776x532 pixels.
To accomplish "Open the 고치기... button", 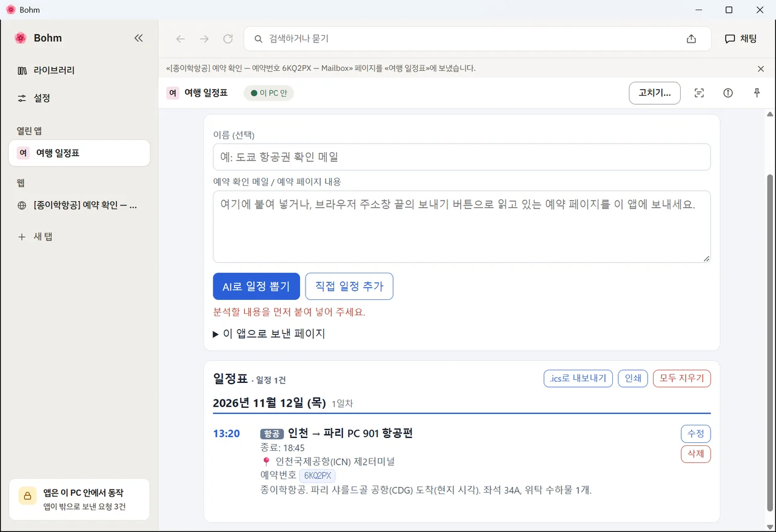I will (x=655, y=93).
